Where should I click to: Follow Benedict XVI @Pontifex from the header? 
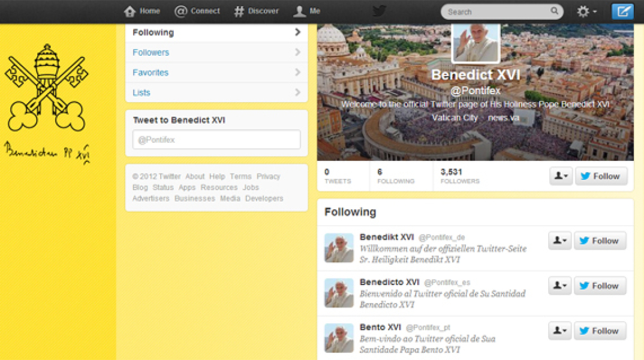(601, 176)
